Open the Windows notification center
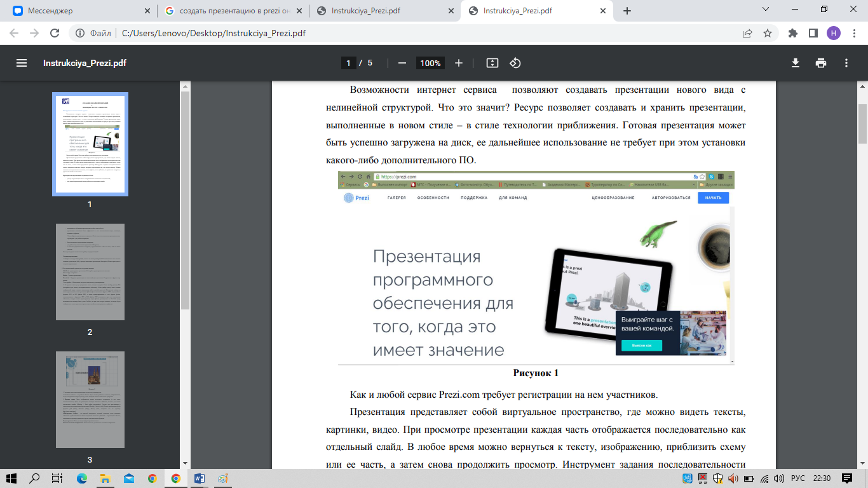This screenshot has height=488, width=868. coord(847,478)
